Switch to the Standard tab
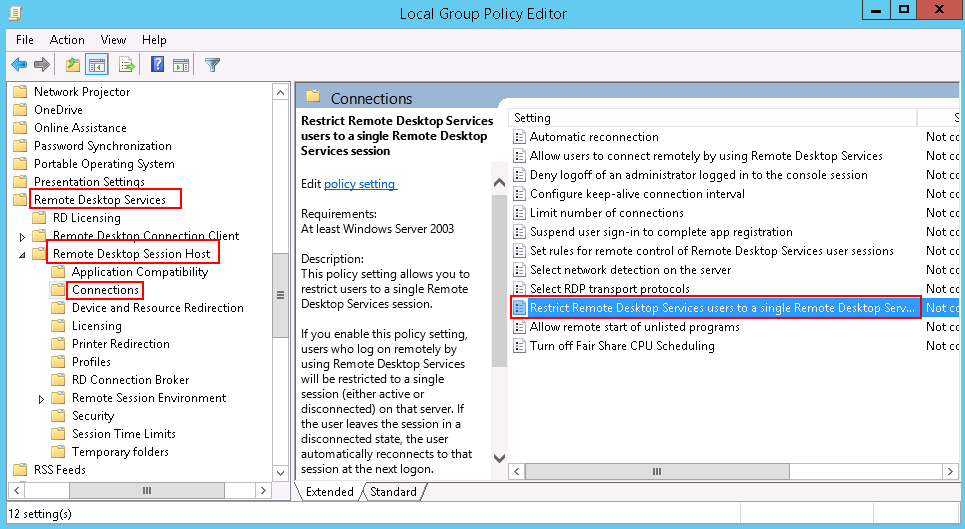This screenshot has height=529, width=965. click(x=393, y=491)
